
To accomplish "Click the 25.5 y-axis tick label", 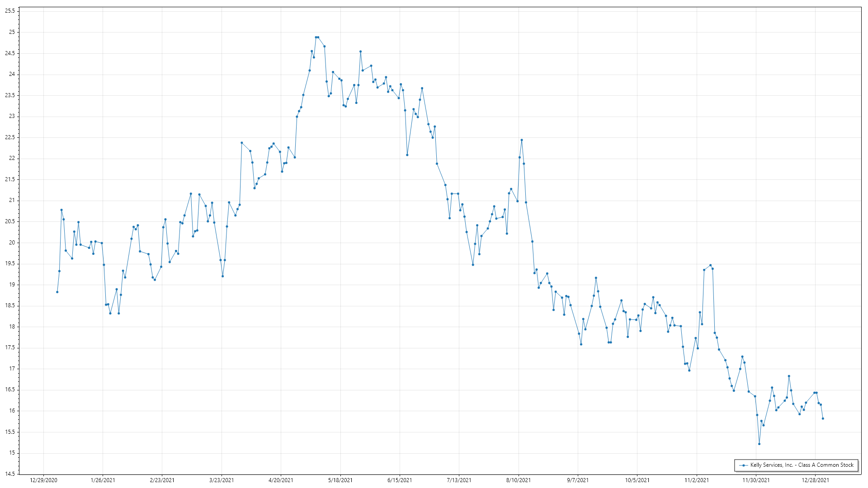I will tap(9, 11).
